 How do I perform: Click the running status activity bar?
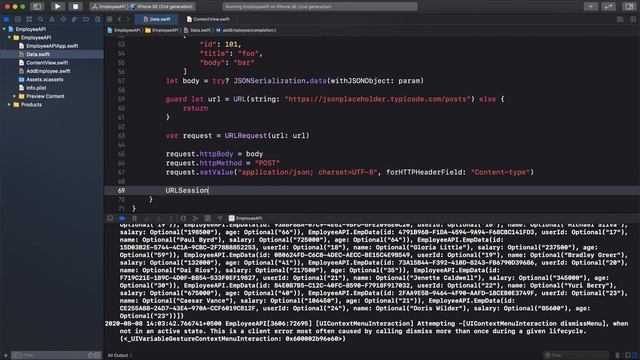[x=320, y=7]
